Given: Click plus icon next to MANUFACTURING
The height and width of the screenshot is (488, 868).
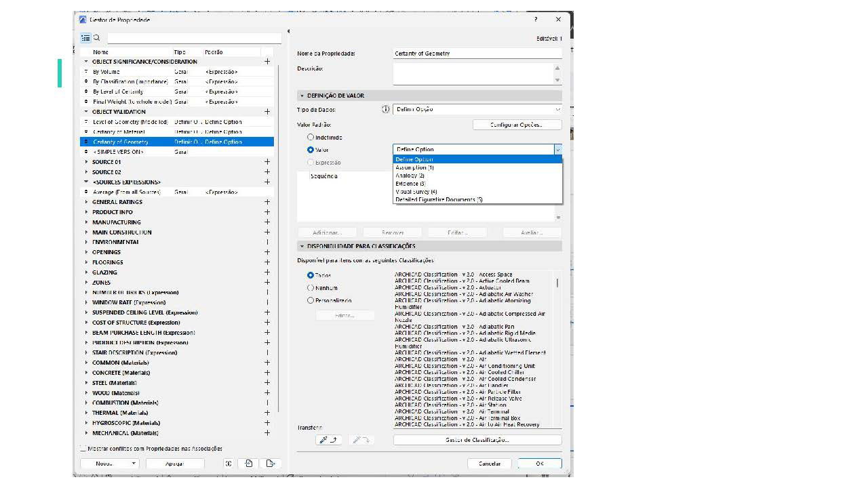Looking at the screenshot, I should [267, 222].
